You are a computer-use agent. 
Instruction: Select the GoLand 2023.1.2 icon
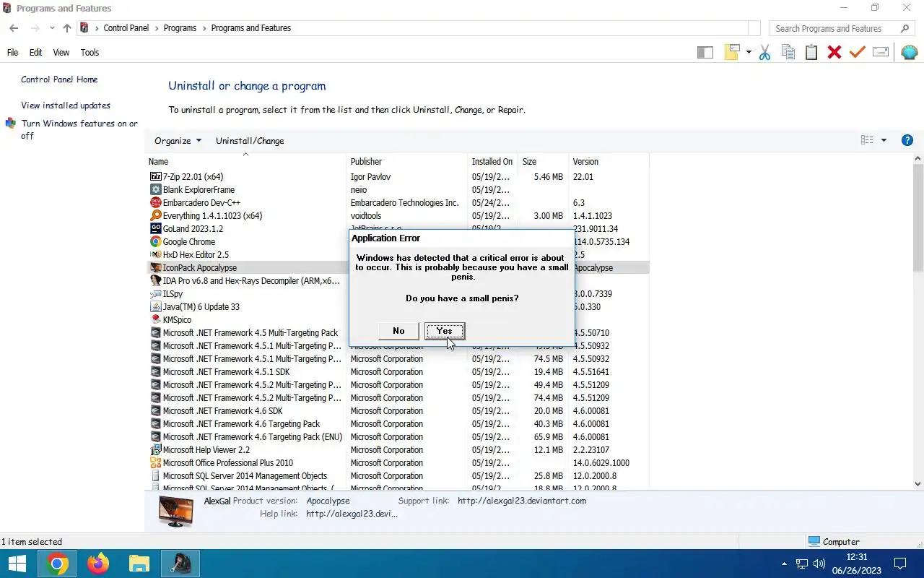point(155,228)
